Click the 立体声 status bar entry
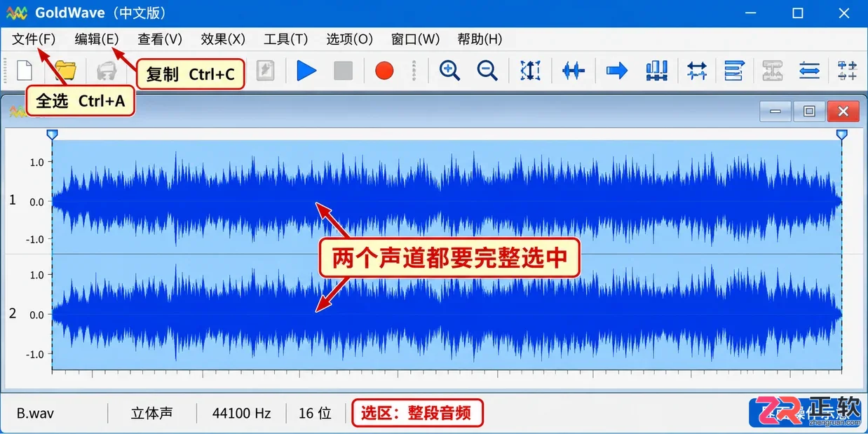Image resolution: width=868 pixels, height=434 pixels. [x=151, y=413]
